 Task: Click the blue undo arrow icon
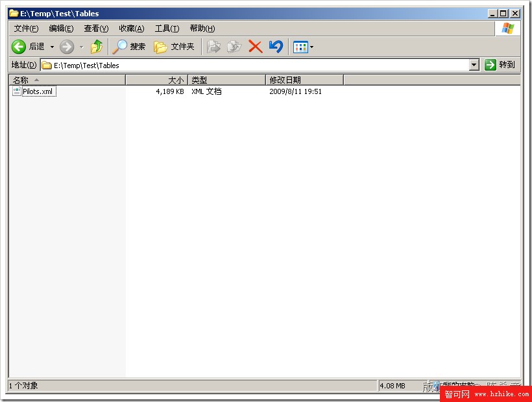275,46
